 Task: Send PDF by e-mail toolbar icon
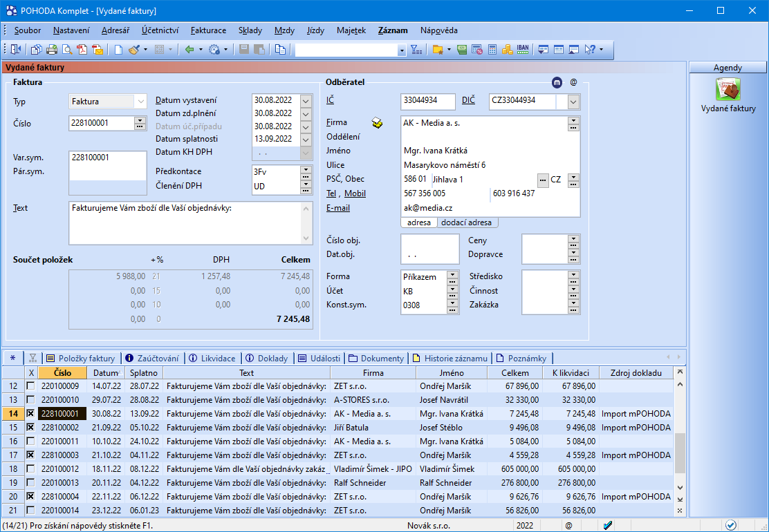click(98, 50)
